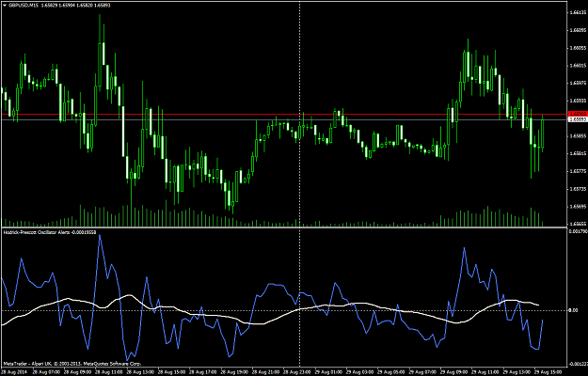Click the 1.66135 price scale label
Screen dimensions: 588x376
click(x=578, y=13)
